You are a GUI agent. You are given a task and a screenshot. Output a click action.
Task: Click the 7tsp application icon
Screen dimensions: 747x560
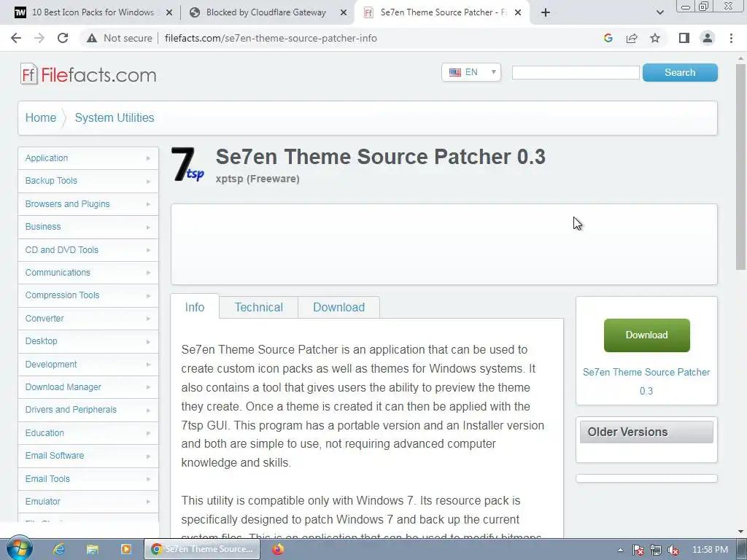point(187,164)
